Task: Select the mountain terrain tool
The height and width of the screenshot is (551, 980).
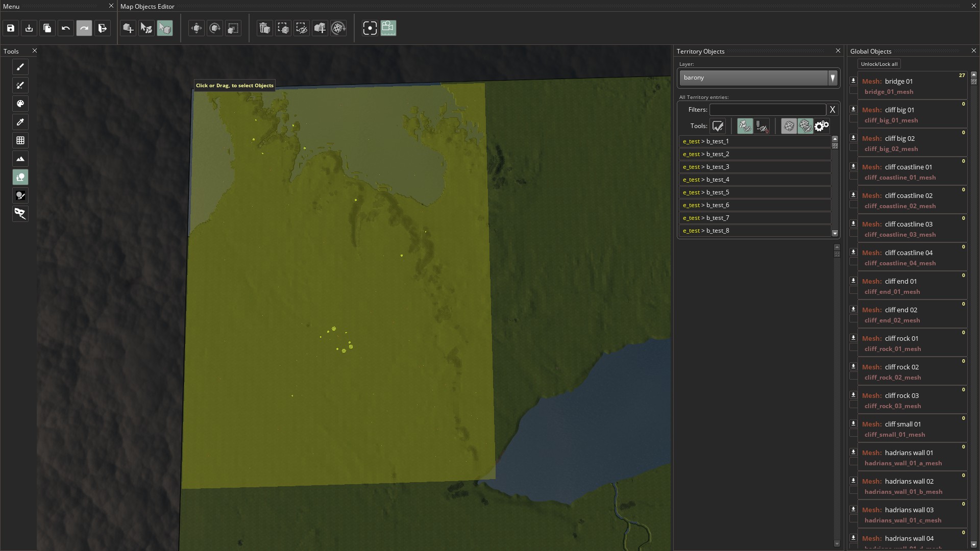Action: [x=20, y=159]
